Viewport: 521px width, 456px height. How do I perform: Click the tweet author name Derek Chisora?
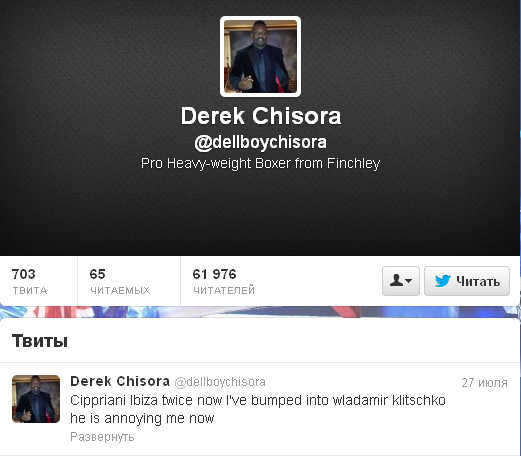pyautogui.click(x=120, y=381)
